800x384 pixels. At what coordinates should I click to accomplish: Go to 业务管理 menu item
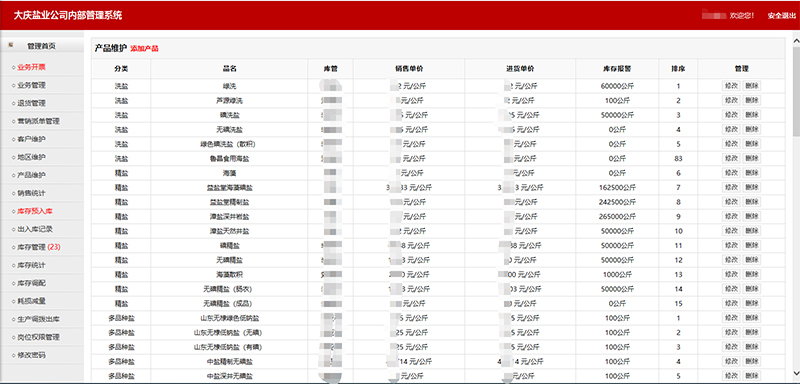pos(32,85)
